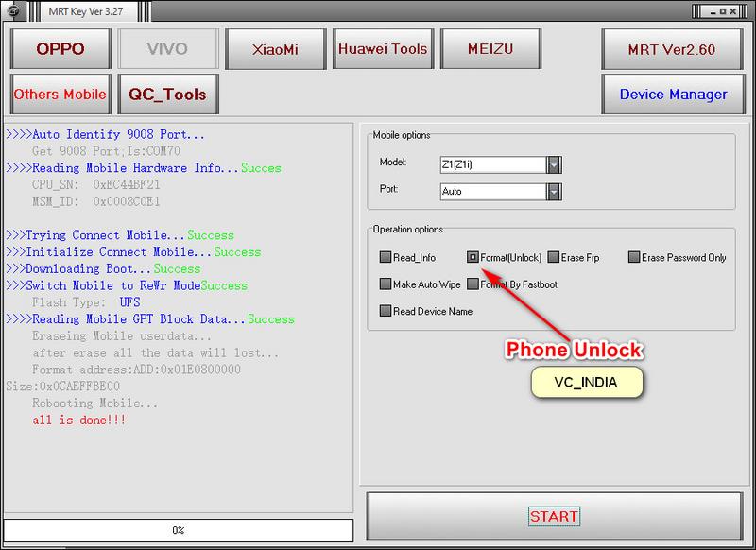Close the MRT Key window
This screenshot has width=756, height=550.
click(x=733, y=11)
